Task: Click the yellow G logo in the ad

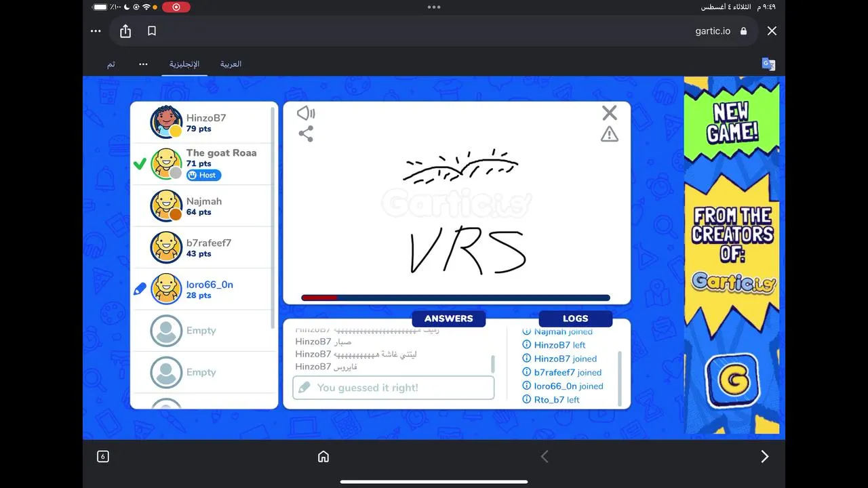Action: (x=732, y=382)
